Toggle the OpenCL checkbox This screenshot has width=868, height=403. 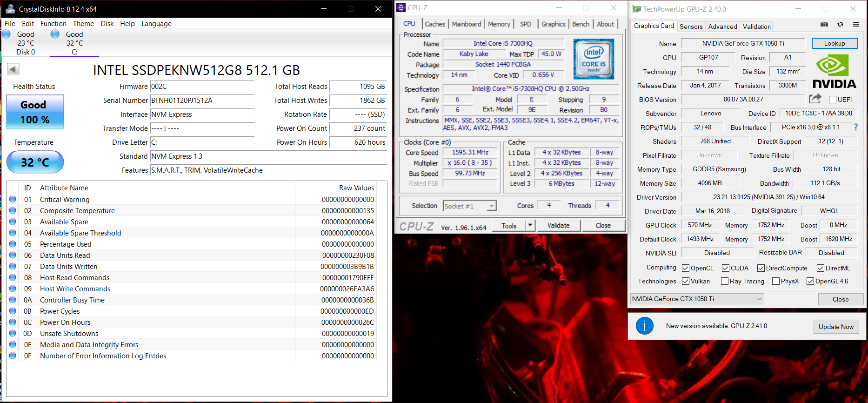pyautogui.click(x=686, y=268)
